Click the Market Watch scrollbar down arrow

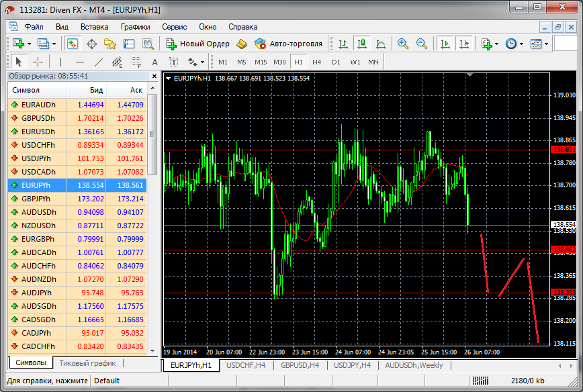point(153,350)
